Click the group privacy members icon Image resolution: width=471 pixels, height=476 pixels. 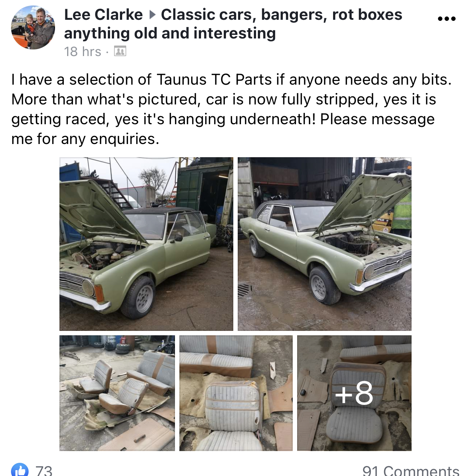pos(120,51)
